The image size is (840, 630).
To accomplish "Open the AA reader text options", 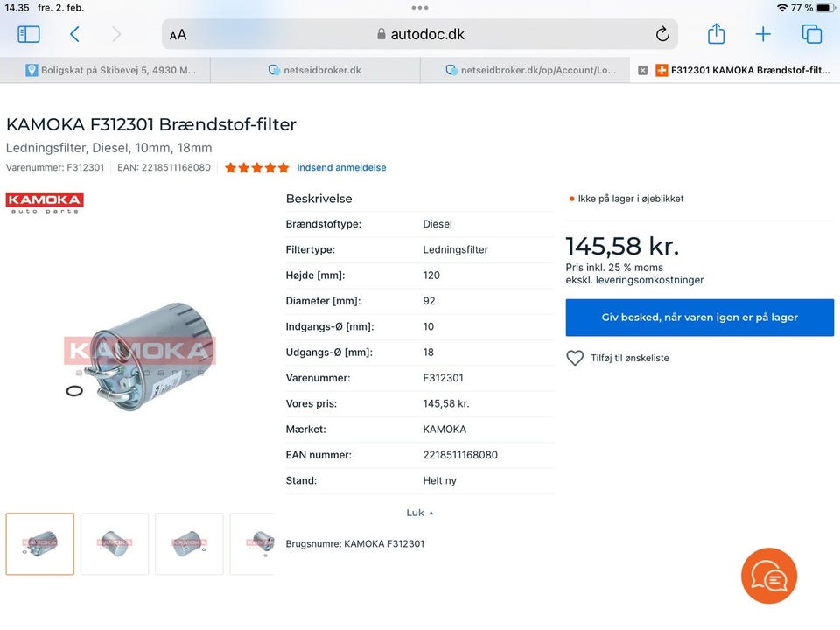I will (x=178, y=35).
